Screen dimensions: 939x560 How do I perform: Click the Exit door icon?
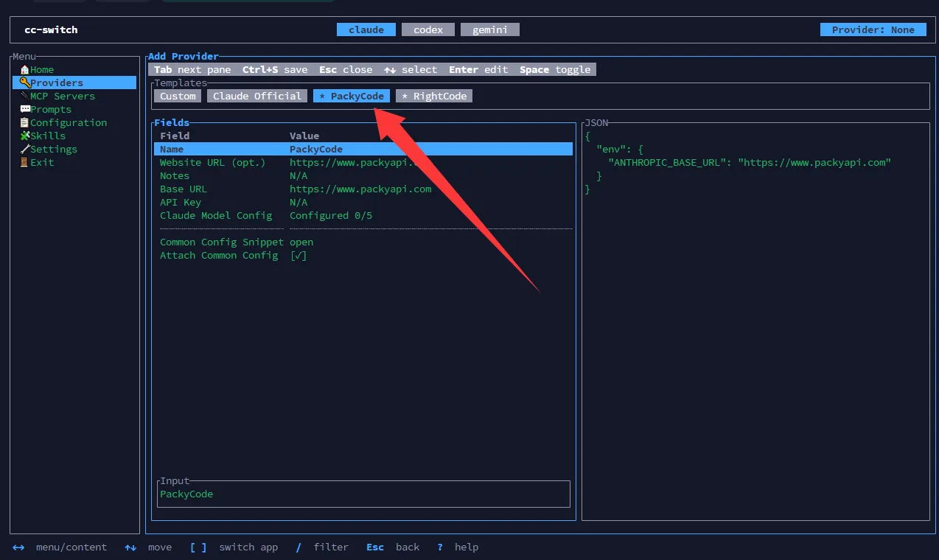pos(24,163)
